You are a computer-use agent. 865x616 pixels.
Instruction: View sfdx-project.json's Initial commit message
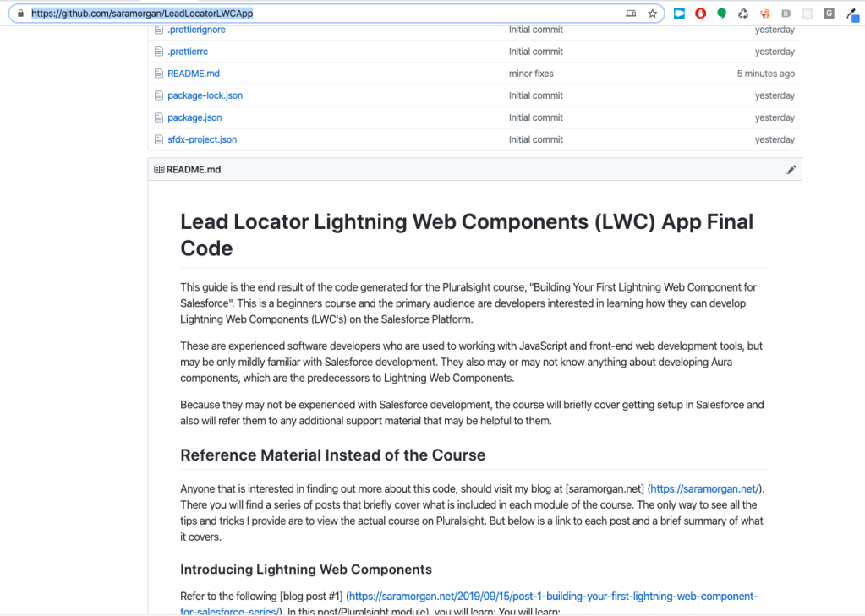coord(535,139)
